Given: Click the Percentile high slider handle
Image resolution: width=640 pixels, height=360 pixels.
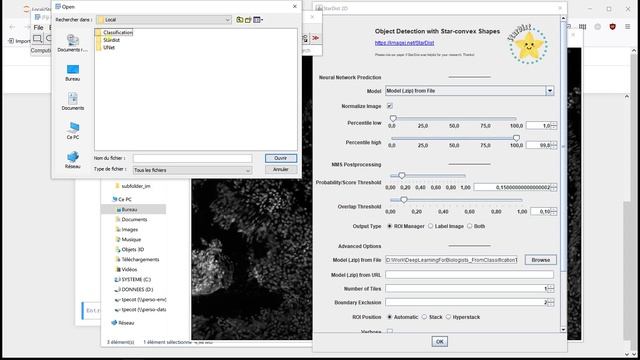Looking at the screenshot, I should point(516,138).
